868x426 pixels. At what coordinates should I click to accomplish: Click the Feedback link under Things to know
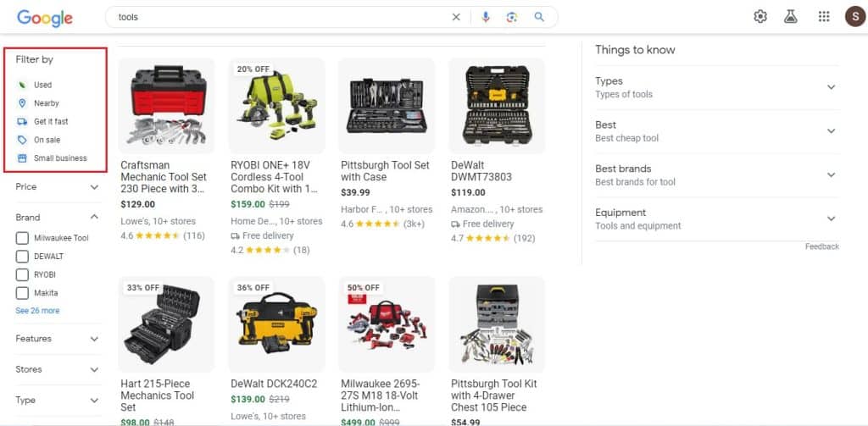[822, 246]
